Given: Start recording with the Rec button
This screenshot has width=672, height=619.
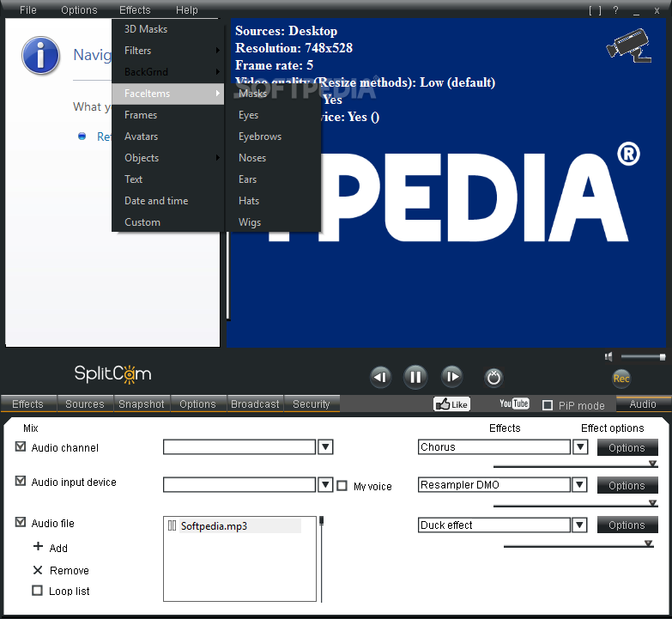Looking at the screenshot, I should coord(621,379).
